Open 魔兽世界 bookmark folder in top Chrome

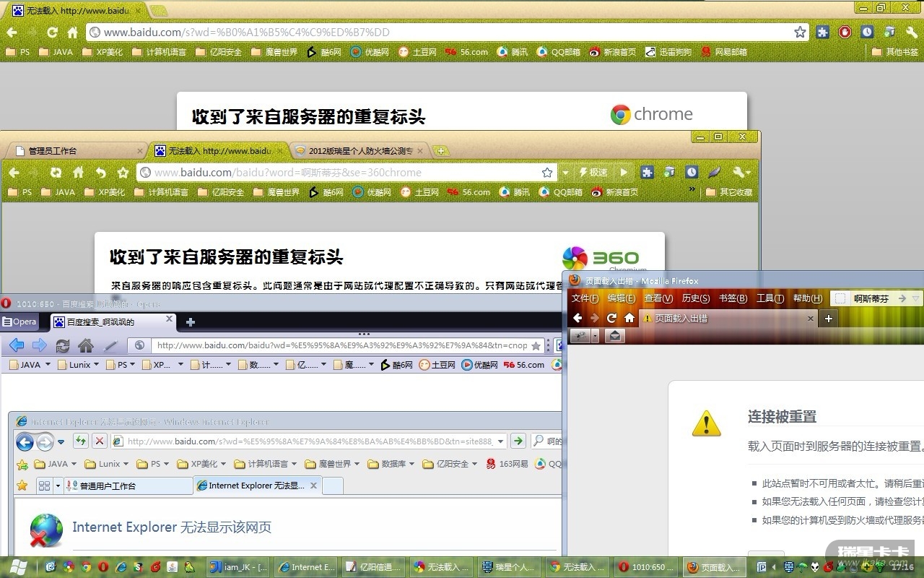click(x=274, y=52)
